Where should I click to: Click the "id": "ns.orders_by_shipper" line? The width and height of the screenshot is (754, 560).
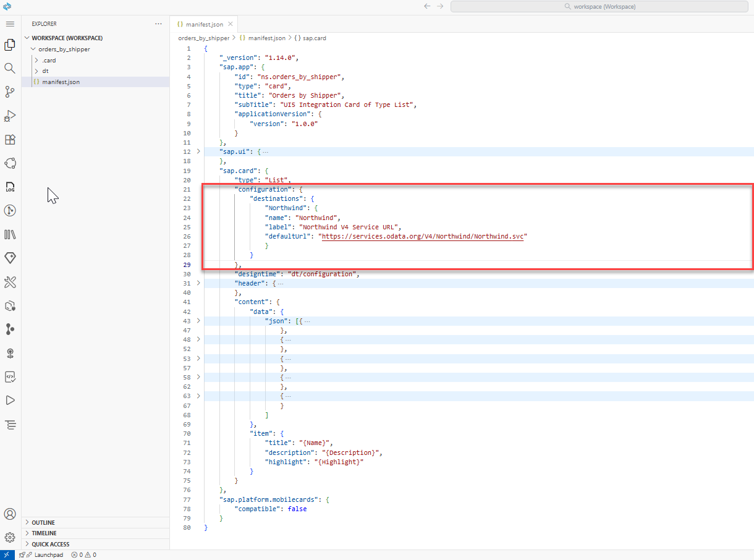(x=289, y=77)
